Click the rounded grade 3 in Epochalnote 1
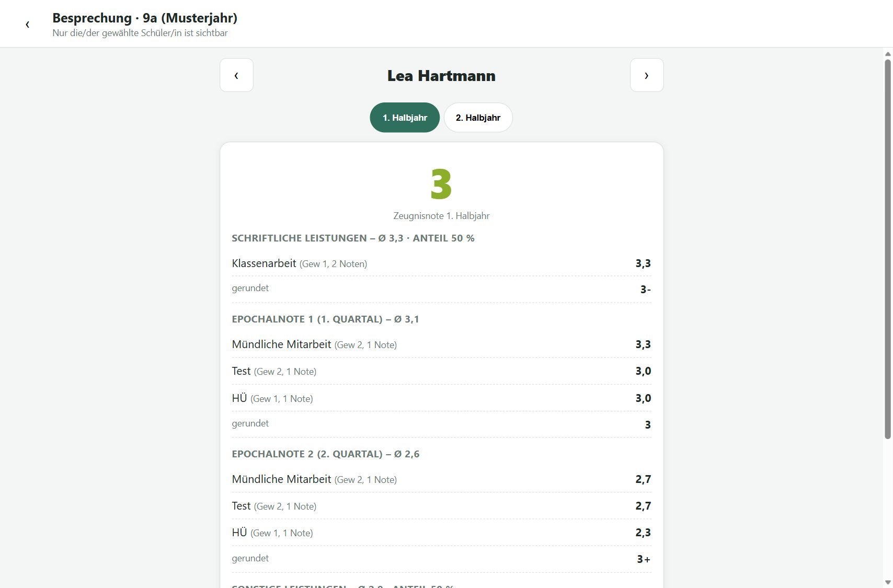893x588 pixels. coord(648,424)
